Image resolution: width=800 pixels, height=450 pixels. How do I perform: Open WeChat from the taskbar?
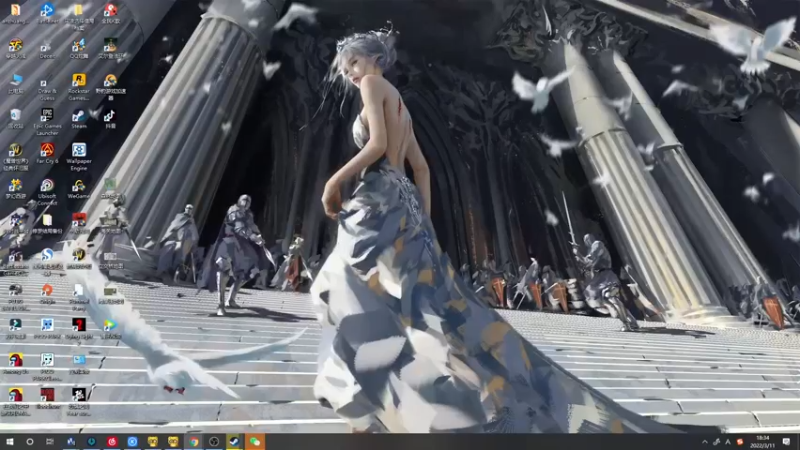tap(255, 441)
